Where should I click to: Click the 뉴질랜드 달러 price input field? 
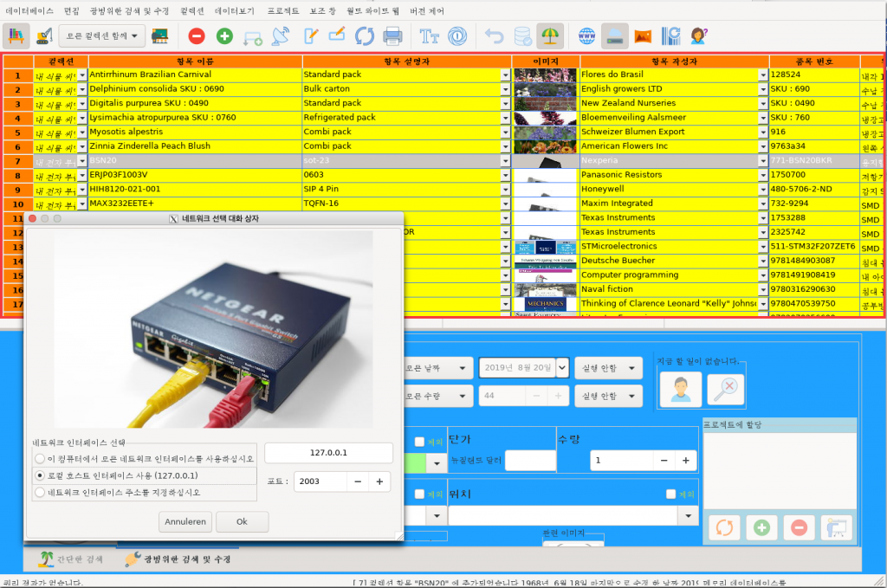(x=530, y=460)
